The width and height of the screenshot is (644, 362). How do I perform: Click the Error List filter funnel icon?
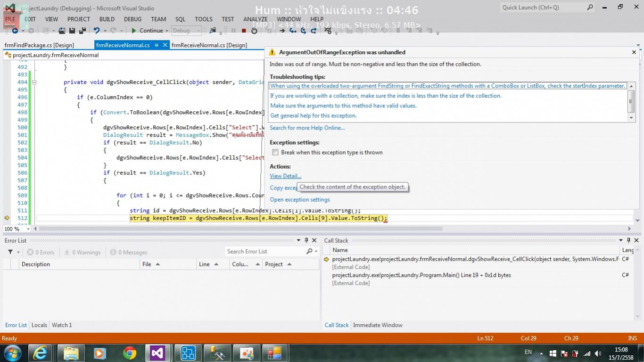[x=10, y=252]
